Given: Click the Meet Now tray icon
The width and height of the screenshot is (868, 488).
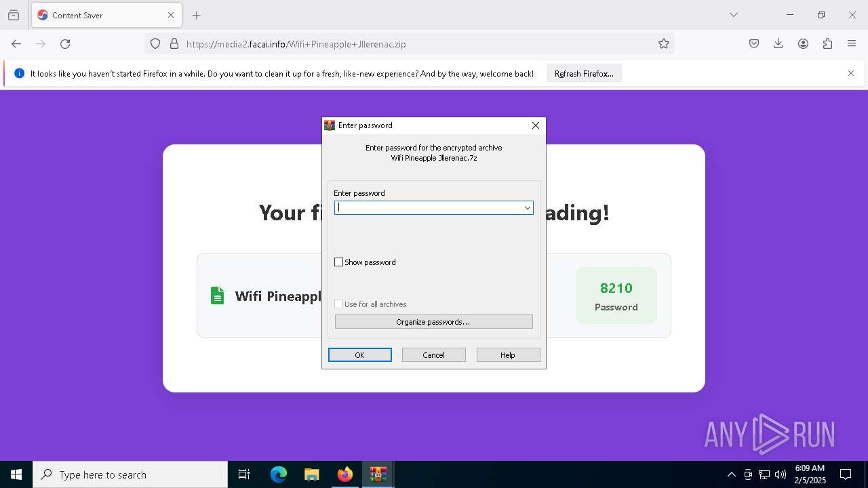Looking at the screenshot, I should coord(748,474).
